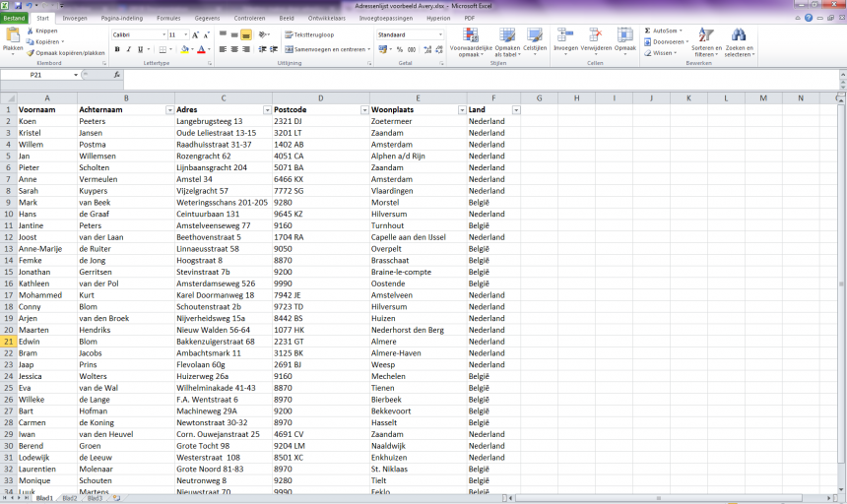Switch to the Formules ribbon tab
Image resolution: width=847 pixels, height=504 pixels.
pyautogui.click(x=168, y=18)
